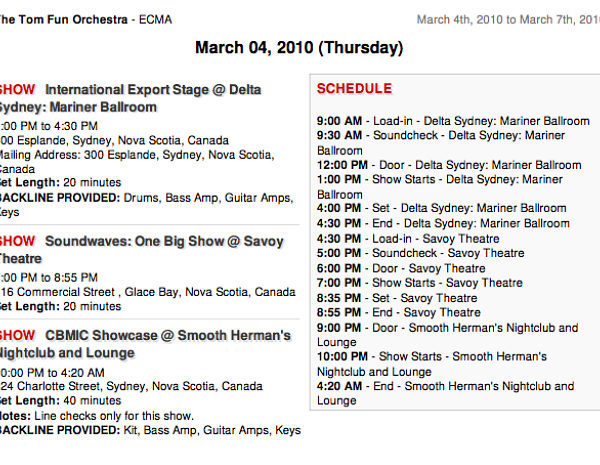Click the red SCHEDULE heading
Image resolution: width=600 pixels, height=465 pixels.
click(x=354, y=88)
